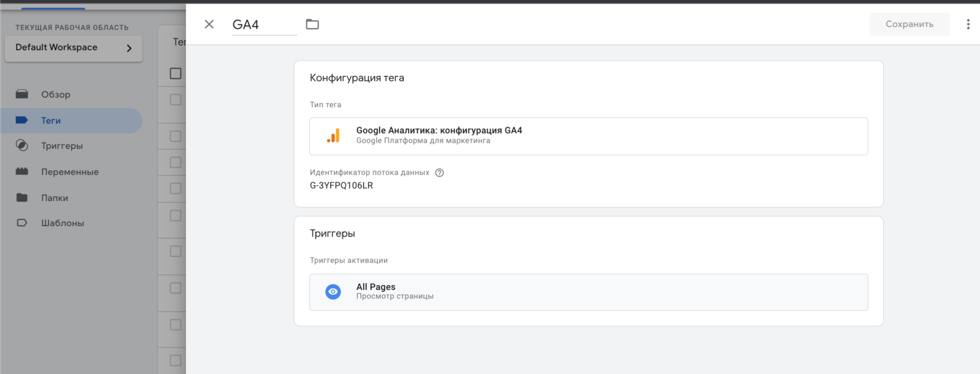Image resolution: width=980 pixels, height=374 pixels.
Task: Click the folder icon next to GA4
Action: click(x=312, y=24)
